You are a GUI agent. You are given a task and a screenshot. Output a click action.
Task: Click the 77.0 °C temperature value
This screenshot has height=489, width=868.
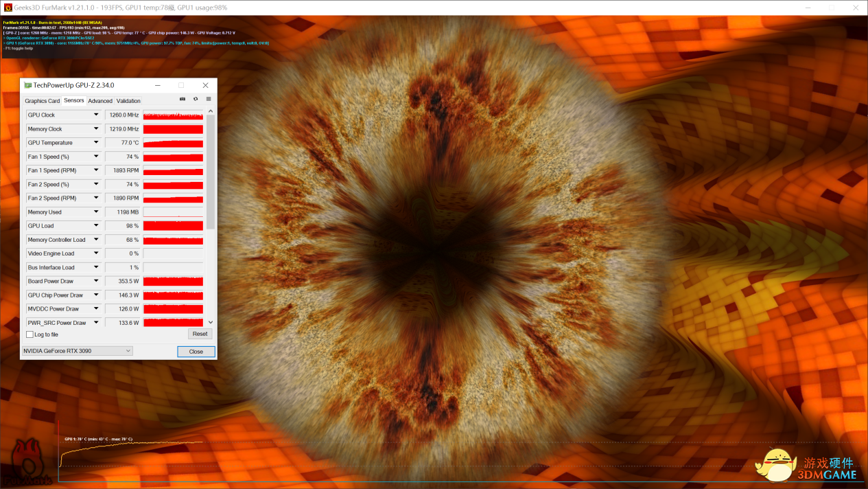[x=123, y=143]
